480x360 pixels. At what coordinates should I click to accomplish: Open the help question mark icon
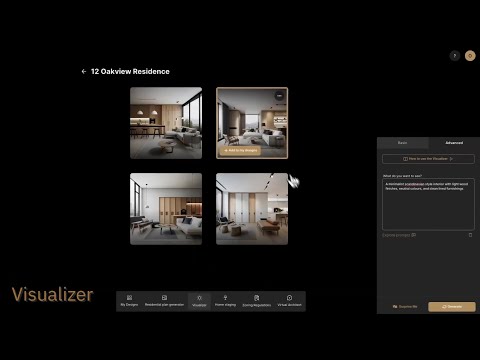click(x=455, y=56)
